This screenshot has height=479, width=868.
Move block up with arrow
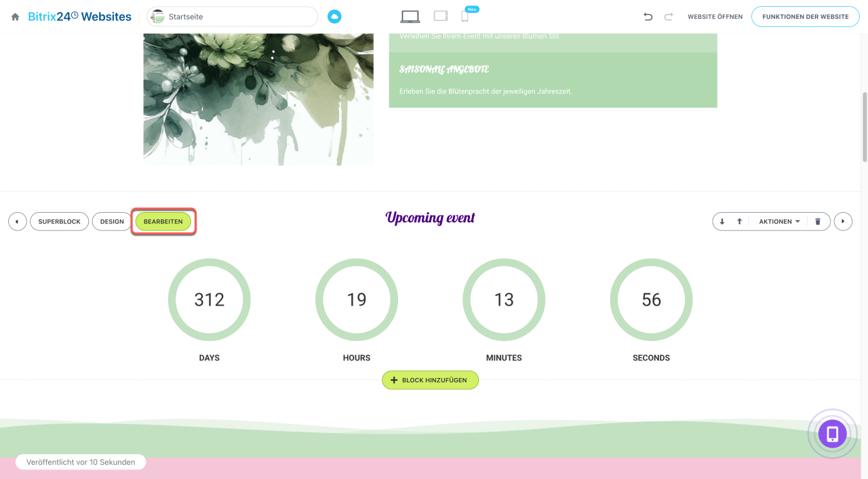(739, 222)
